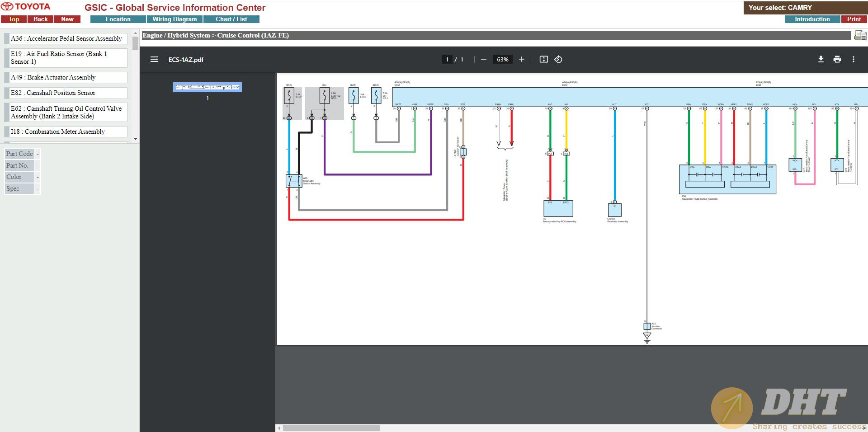Go to Top page

14,19
